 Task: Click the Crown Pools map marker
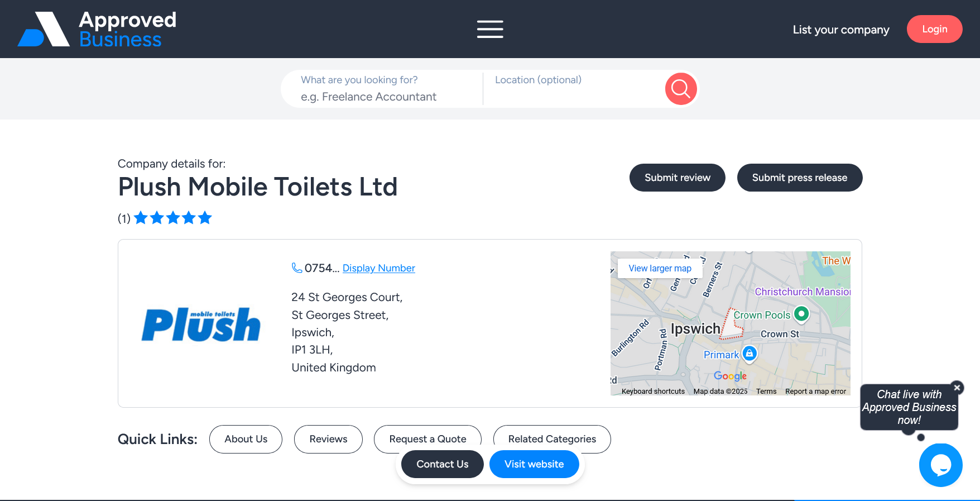pos(801,314)
